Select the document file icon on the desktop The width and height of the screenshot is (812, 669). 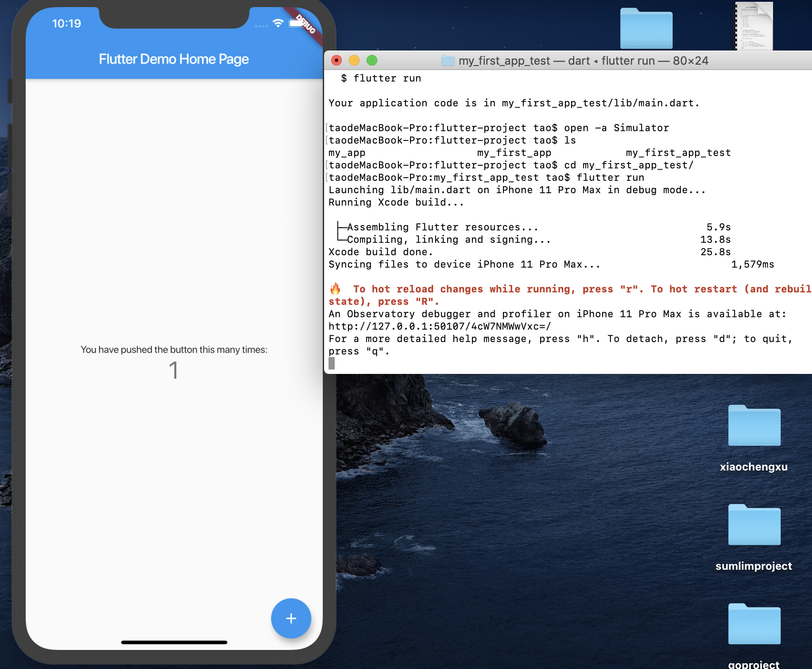point(754,26)
